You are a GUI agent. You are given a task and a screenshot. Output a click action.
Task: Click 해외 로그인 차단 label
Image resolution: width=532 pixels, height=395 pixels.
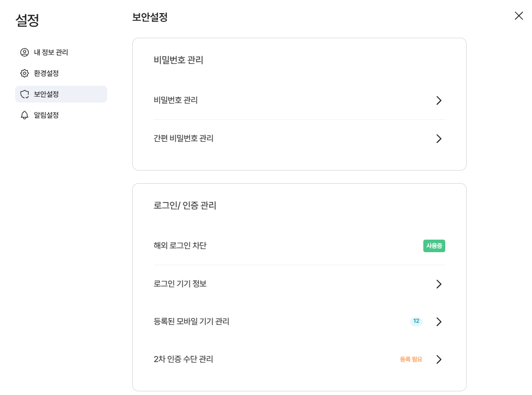[x=180, y=245]
